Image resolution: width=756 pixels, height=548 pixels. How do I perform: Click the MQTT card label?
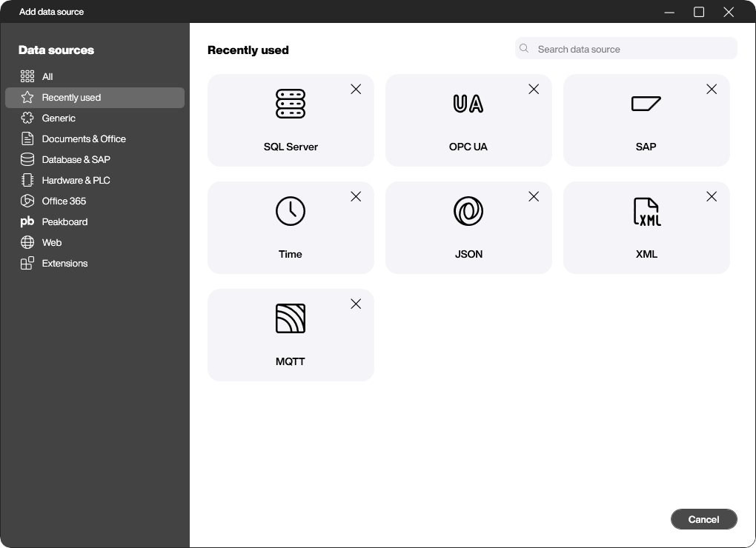coord(291,361)
